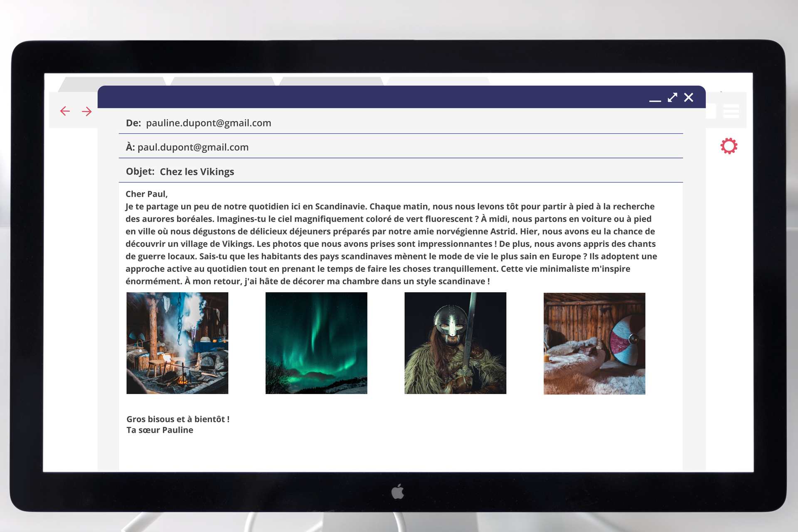Screen dimensions: 798x532
Task: Open the hamburger menu in the browser toolbar
Action: (731, 111)
